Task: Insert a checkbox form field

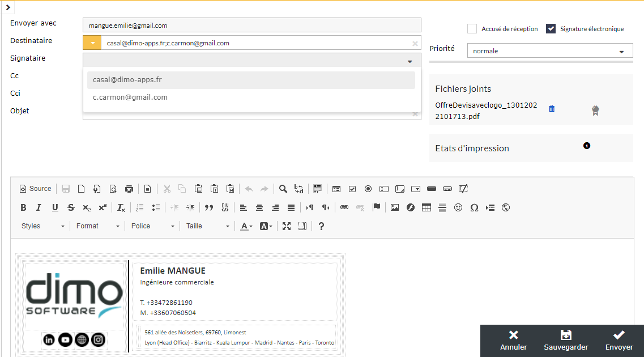Action: click(352, 189)
